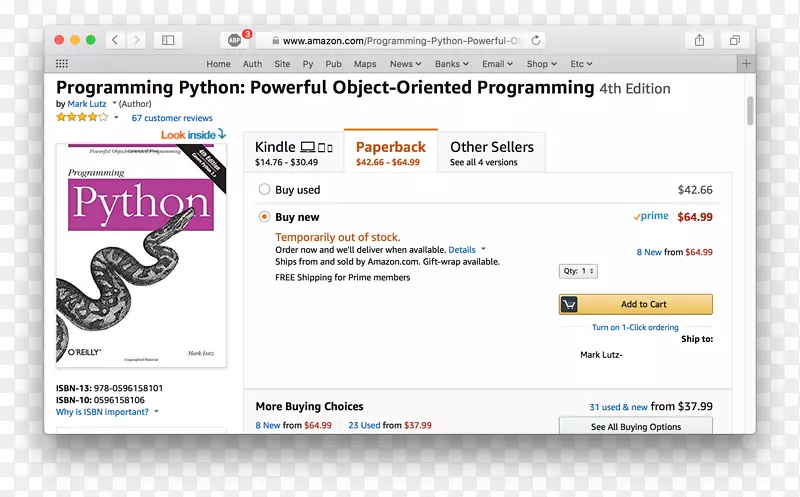The image size is (800, 497).
Task: Click the FREE Shipping for Prime members text
Action: 342,278
